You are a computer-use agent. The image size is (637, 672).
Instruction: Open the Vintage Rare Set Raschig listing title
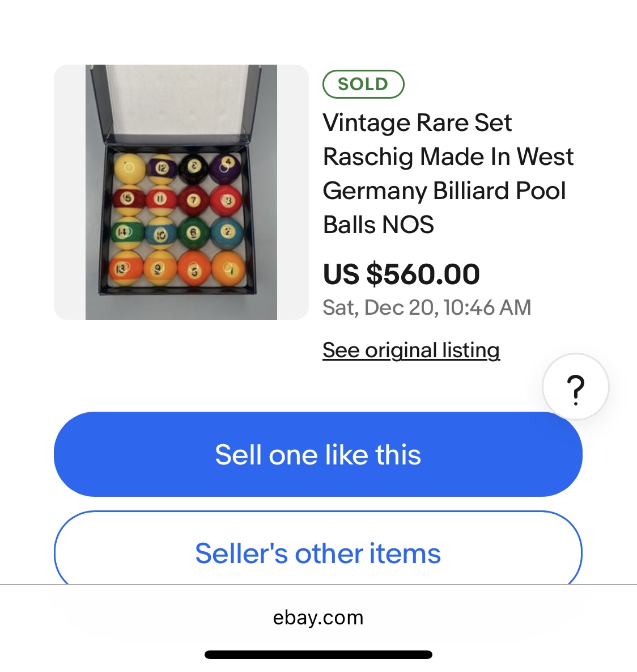tap(448, 174)
